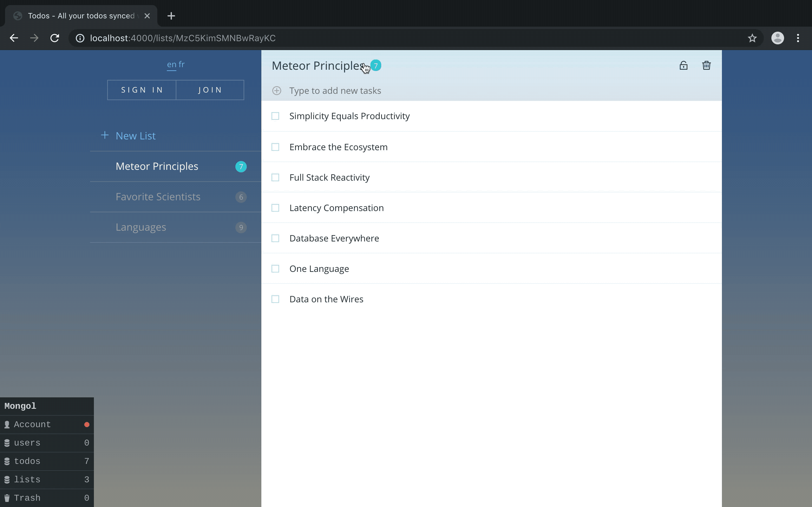Screen dimensions: 812x507
Task: Click the circled plus add-task icon
Action: point(277,91)
